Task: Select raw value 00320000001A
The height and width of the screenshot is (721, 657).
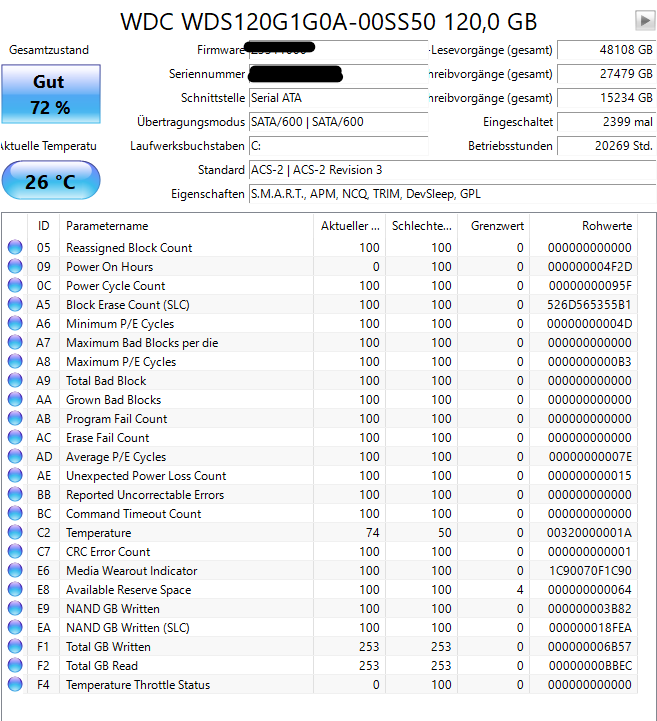Action: pyautogui.click(x=589, y=532)
